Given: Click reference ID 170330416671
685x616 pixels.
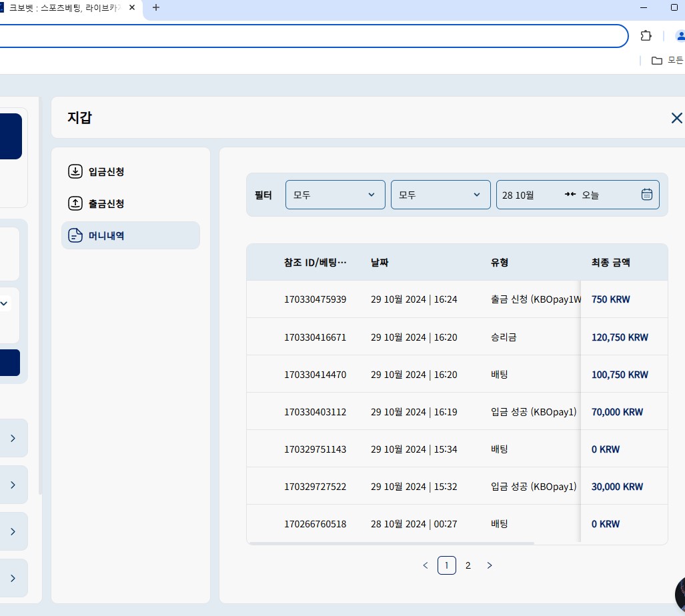Looking at the screenshot, I should (315, 337).
